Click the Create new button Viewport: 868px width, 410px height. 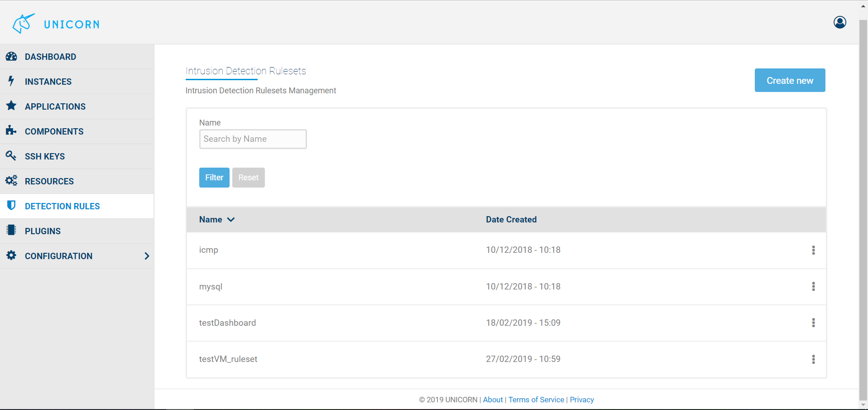[x=790, y=80]
